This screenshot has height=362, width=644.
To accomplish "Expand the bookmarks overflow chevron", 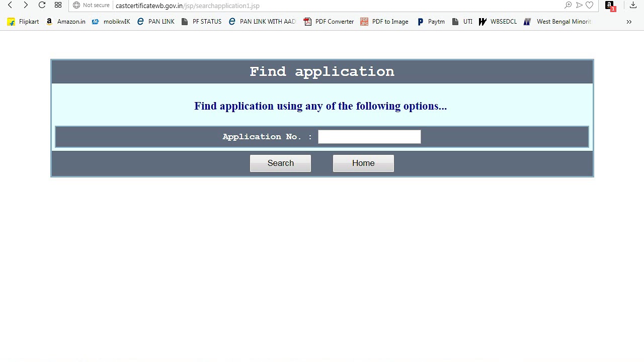I will tap(629, 22).
